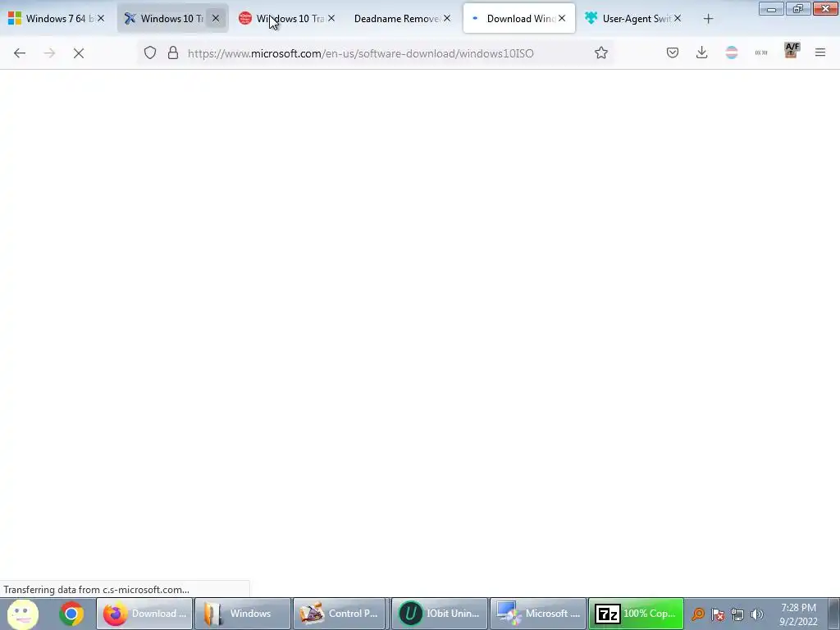
Task: Open Action Center flag tray icon
Action: tap(718, 614)
